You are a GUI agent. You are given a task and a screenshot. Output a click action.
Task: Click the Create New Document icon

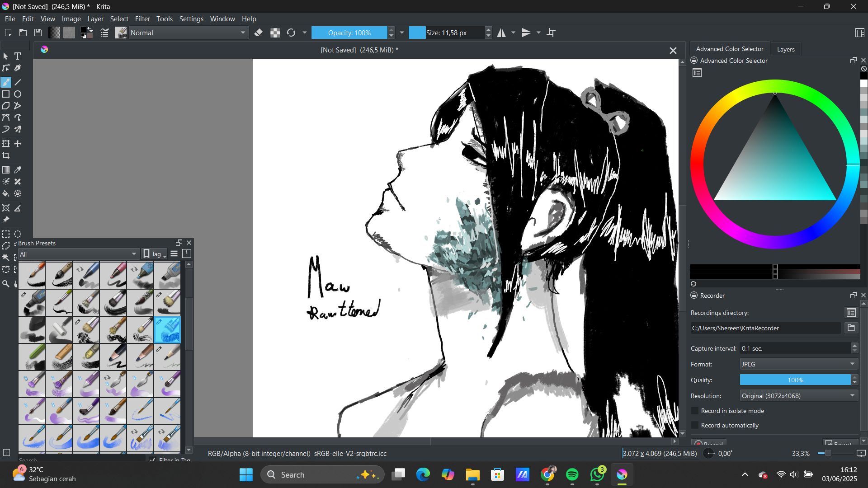click(x=8, y=33)
